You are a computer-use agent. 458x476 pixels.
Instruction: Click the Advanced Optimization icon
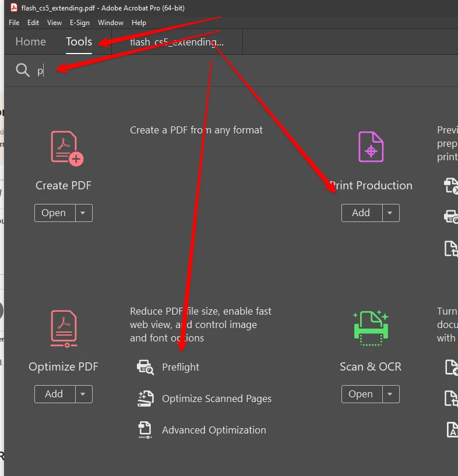(x=145, y=430)
